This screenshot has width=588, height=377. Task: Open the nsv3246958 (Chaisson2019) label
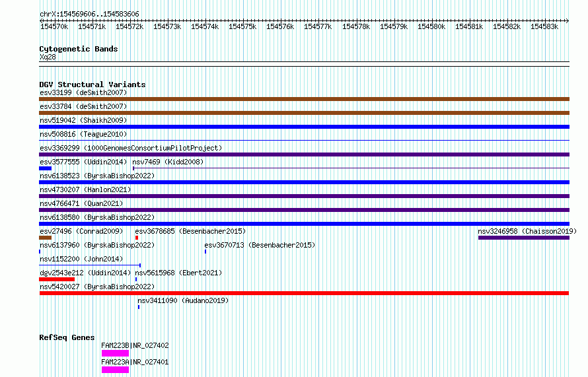pos(527,231)
